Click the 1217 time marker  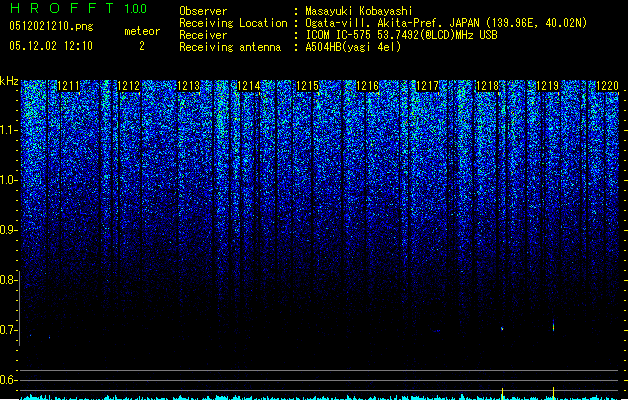(428, 86)
